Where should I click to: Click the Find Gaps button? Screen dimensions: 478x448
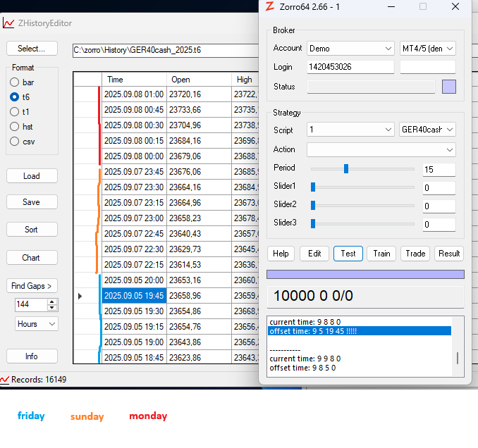[32, 286]
